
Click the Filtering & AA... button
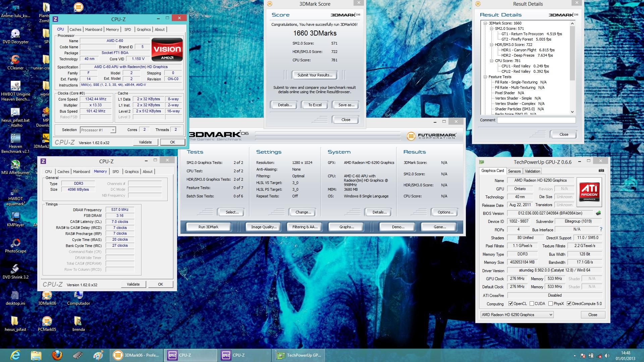tap(305, 227)
